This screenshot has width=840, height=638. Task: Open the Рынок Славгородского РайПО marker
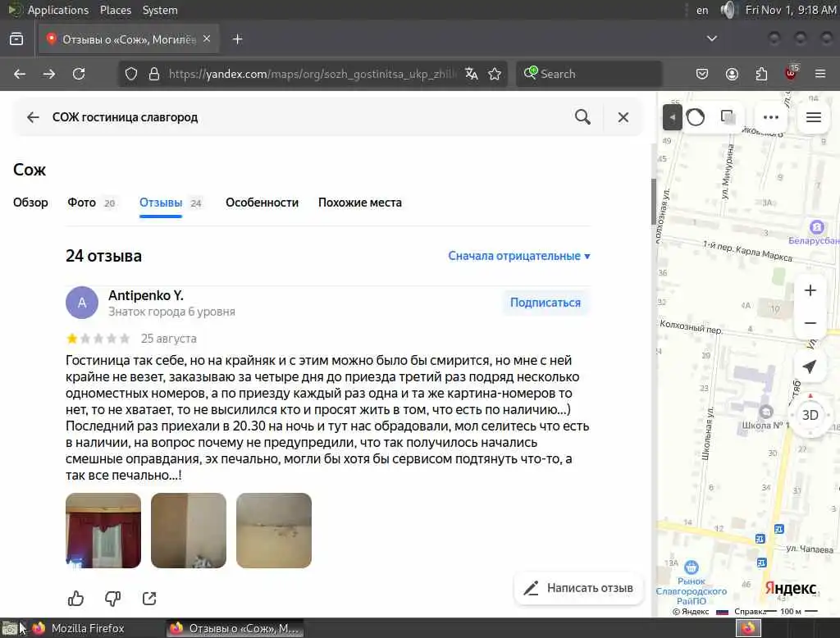pyautogui.click(x=691, y=567)
